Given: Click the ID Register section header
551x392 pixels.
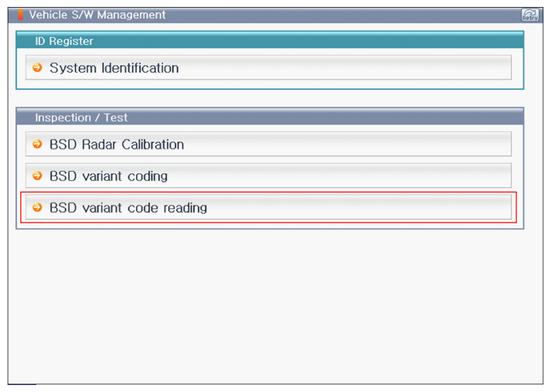Looking at the screenshot, I should (x=269, y=41).
